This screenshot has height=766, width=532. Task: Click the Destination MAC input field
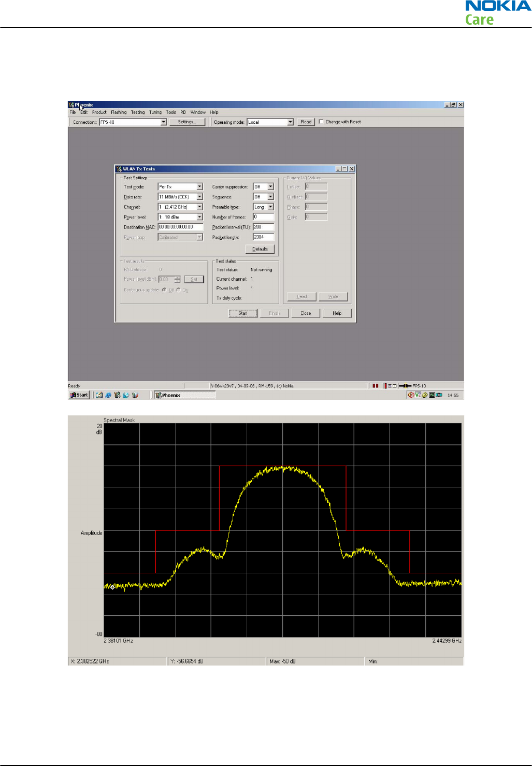[180, 227]
